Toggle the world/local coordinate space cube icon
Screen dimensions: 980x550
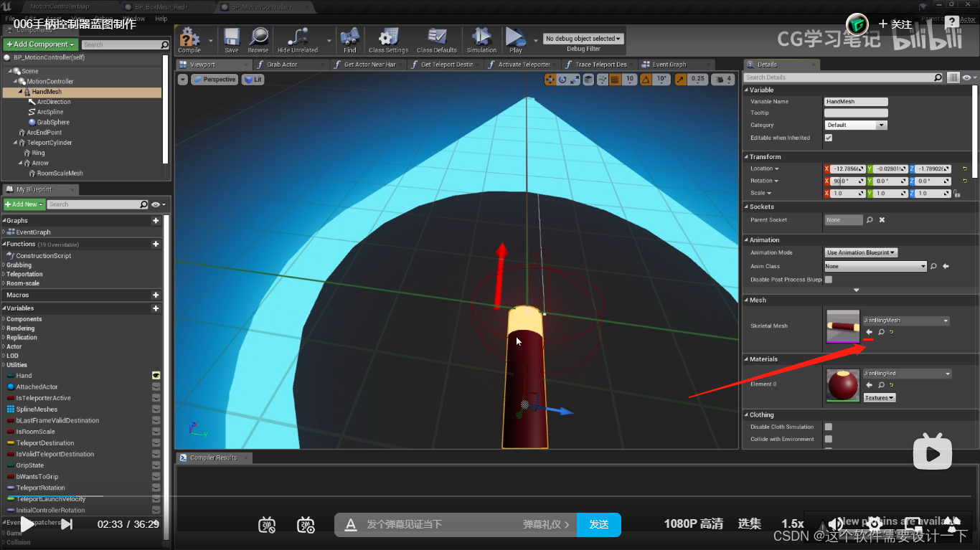pyautogui.click(x=588, y=80)
